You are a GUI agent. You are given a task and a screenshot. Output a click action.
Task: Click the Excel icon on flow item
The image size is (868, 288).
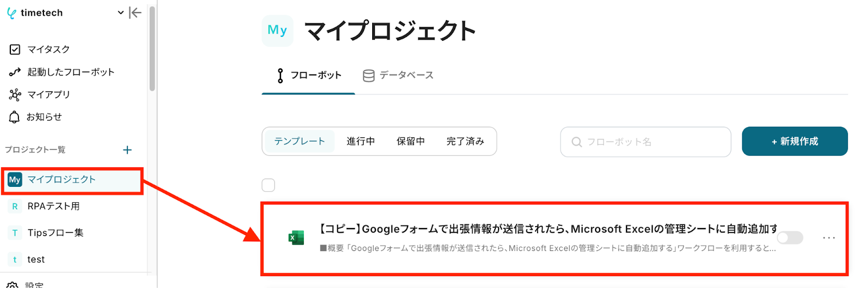tap(296, 238)
